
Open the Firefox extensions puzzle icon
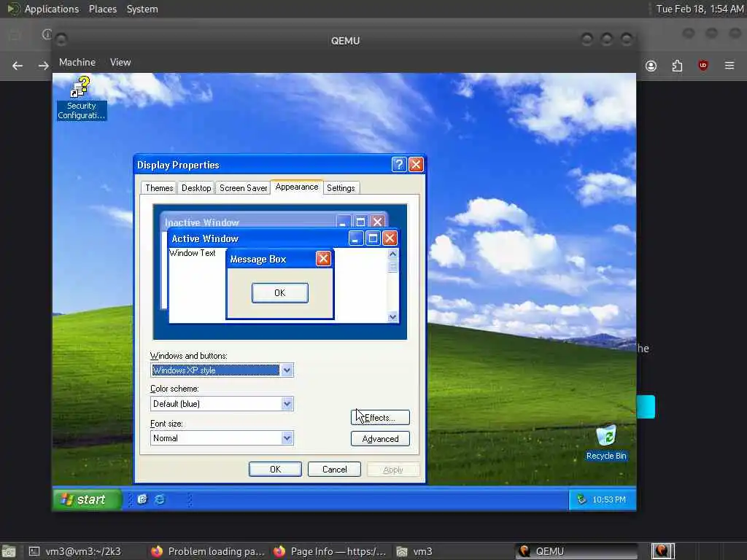(677, 66)
